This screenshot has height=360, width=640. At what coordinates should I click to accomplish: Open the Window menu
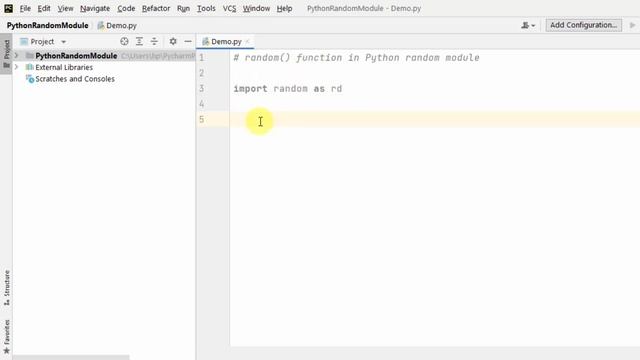point(256,8)
